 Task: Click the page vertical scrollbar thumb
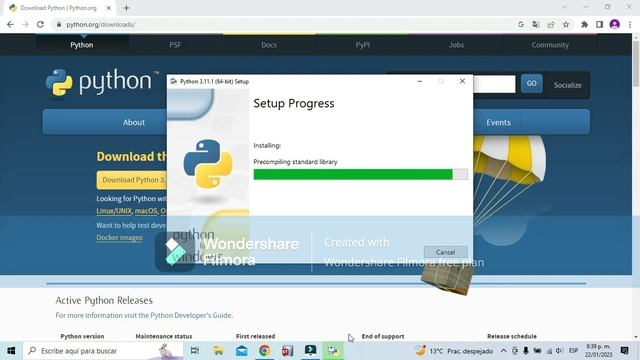coord(636,63)
